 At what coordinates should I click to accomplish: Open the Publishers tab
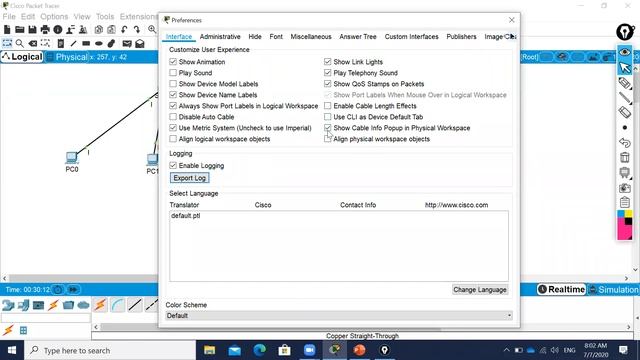click(461, 36)
